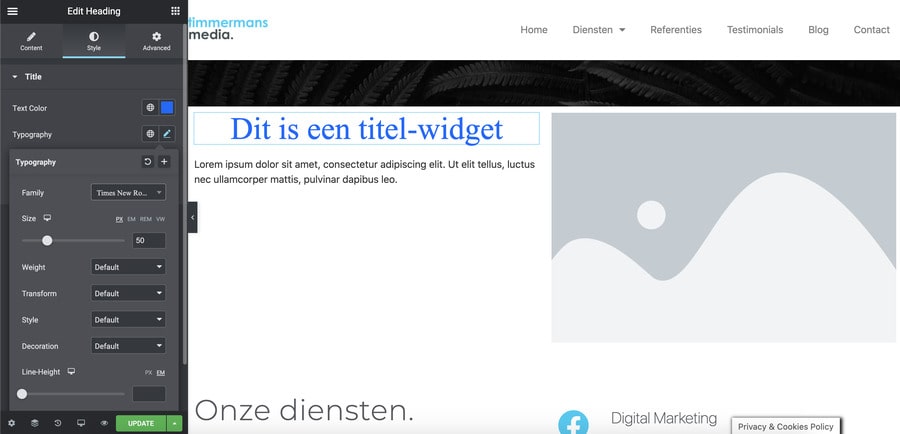Open page settings gear icon

[11, 423]
